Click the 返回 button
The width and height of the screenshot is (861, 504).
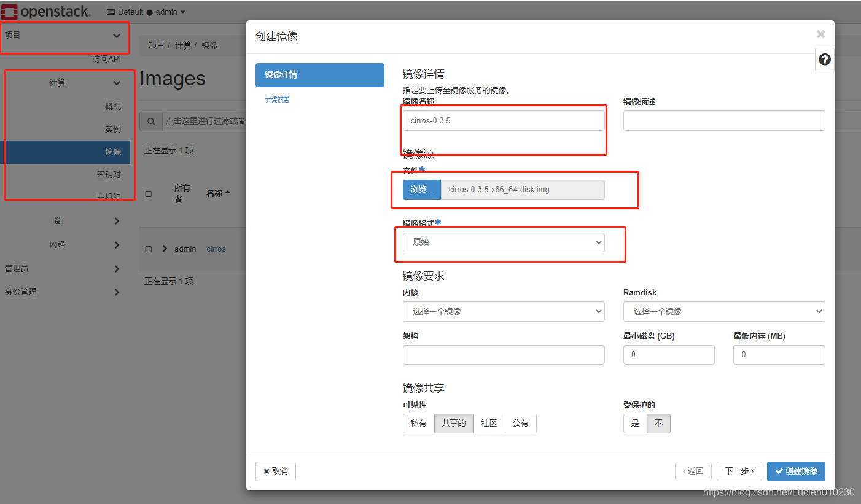pos(693,471)
